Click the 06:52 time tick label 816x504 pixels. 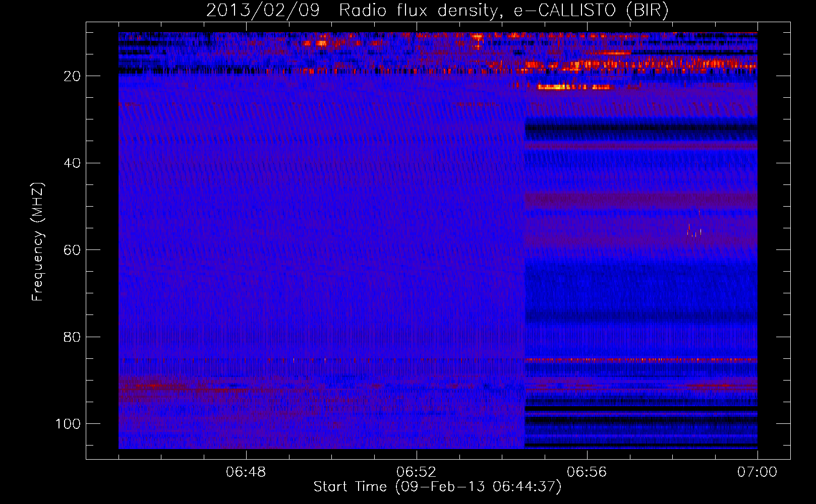coord(416,472)
